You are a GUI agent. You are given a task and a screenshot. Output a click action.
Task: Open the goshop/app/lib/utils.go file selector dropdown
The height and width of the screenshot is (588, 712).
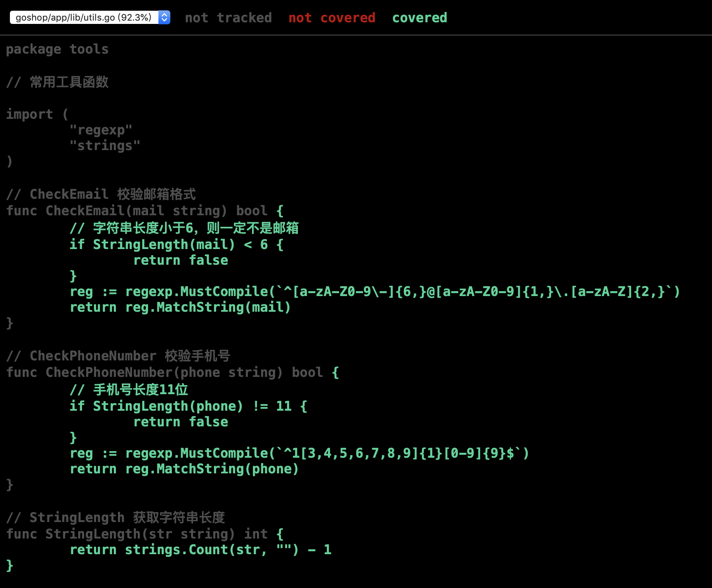[x=90, y=17]
